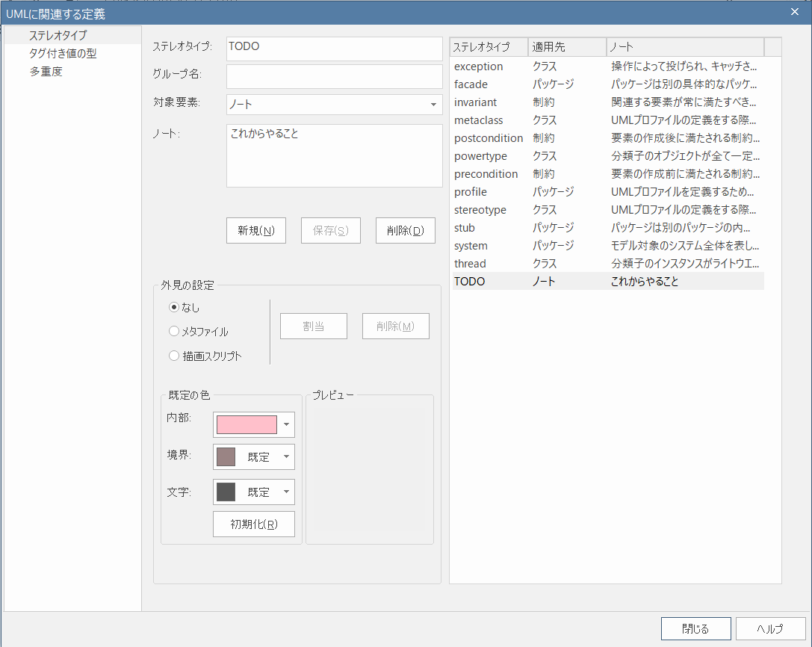The width and height of the screenshot is (812, 647).
Task: Close the dialog with 閉じる button
Action: (695, 628)
